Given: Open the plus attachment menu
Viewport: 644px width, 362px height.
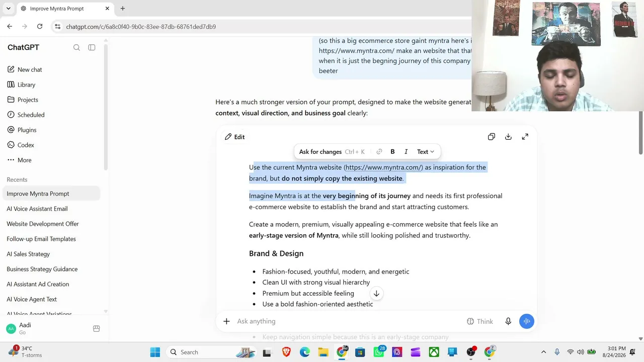Looking at the screenshot, I should point(226,321).
